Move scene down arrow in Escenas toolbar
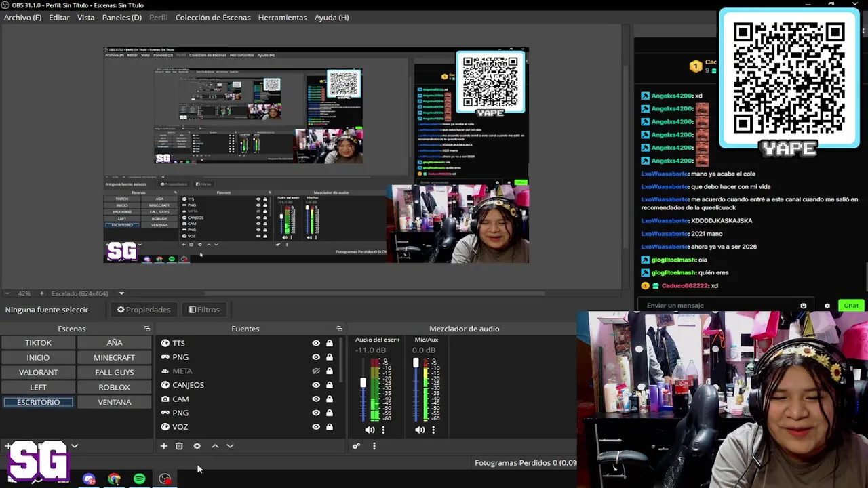This screenshot has width=868, height=488. click(75, 446)
